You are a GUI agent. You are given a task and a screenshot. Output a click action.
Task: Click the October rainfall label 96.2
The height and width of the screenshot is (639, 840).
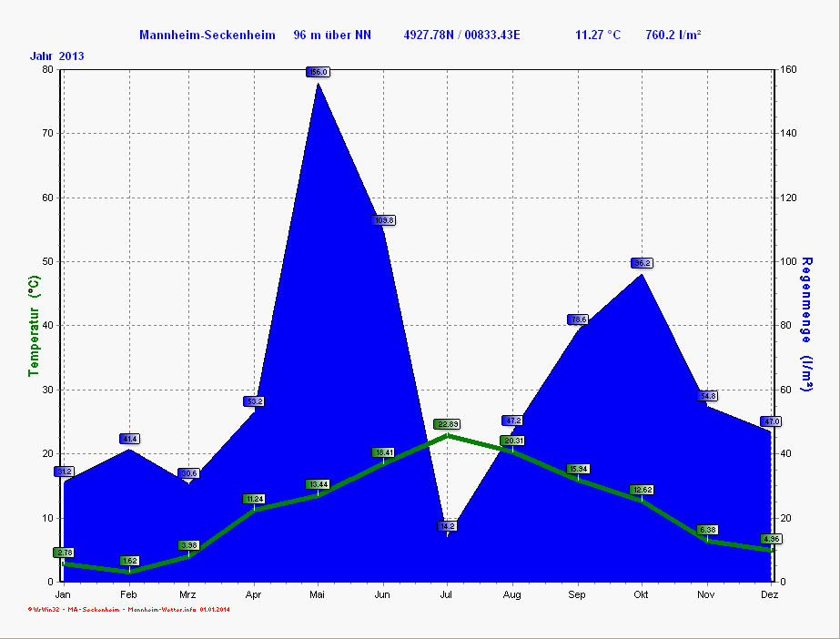(643, 263)
